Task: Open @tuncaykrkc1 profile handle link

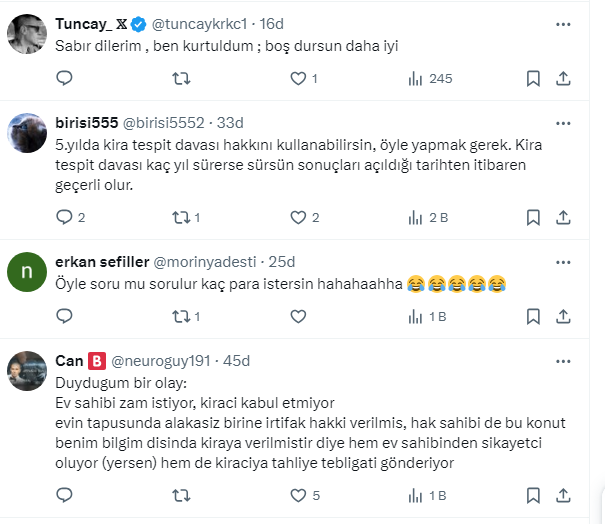Action: click(199, 22)
